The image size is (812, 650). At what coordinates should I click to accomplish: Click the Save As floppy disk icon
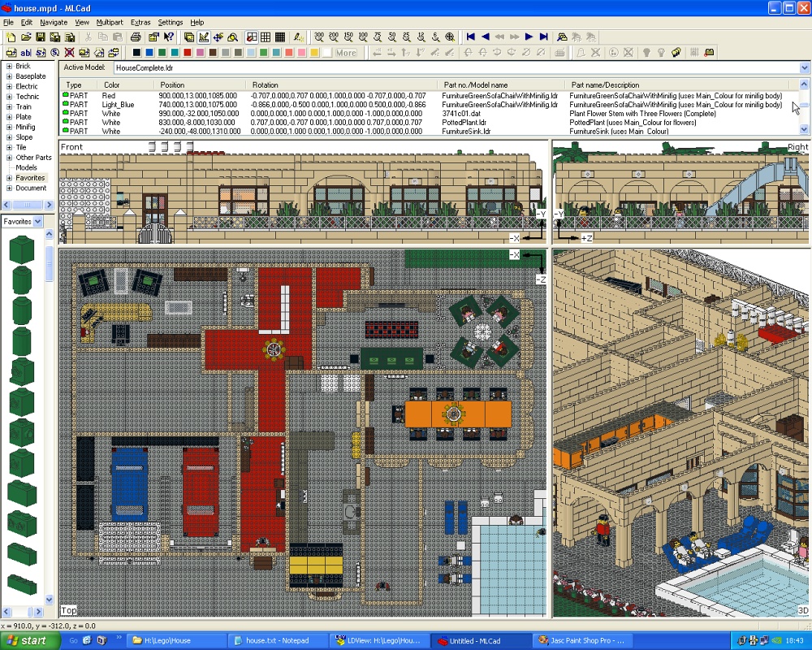pos(55,37)
